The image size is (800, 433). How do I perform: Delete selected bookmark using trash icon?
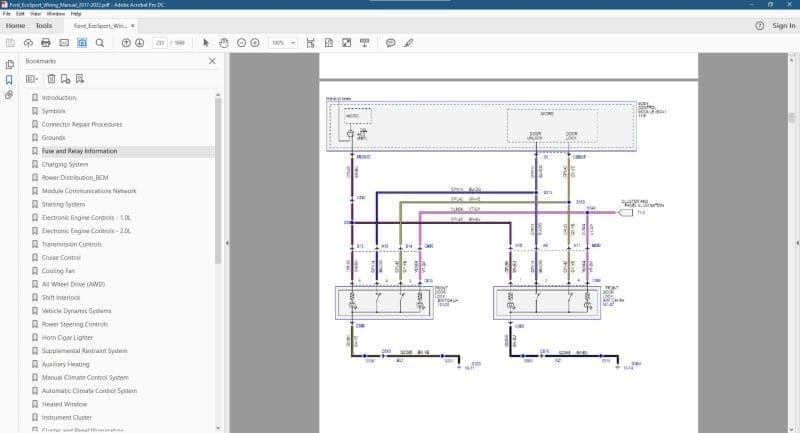pyautogui.click(x=51, y=78)
